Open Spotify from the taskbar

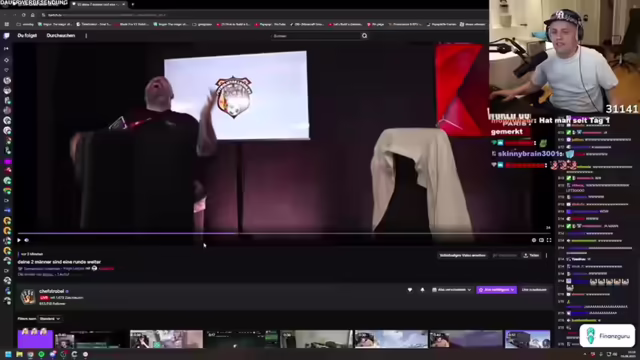41,354
